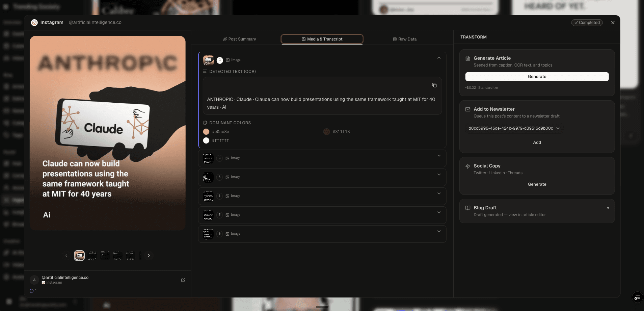Open post in external link icon

183,280
